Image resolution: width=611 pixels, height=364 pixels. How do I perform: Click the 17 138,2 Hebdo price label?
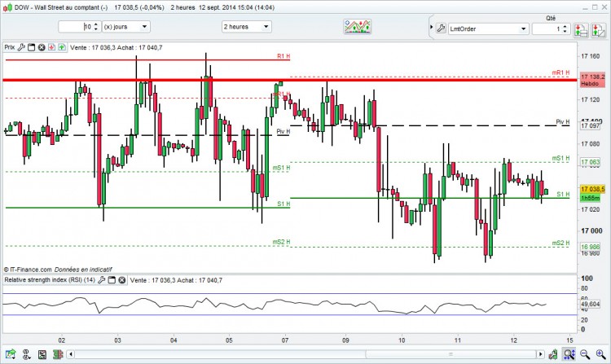tap(593, 80)
